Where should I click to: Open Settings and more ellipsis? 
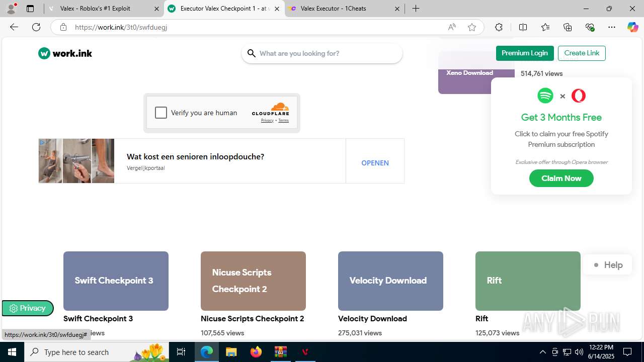612,27
